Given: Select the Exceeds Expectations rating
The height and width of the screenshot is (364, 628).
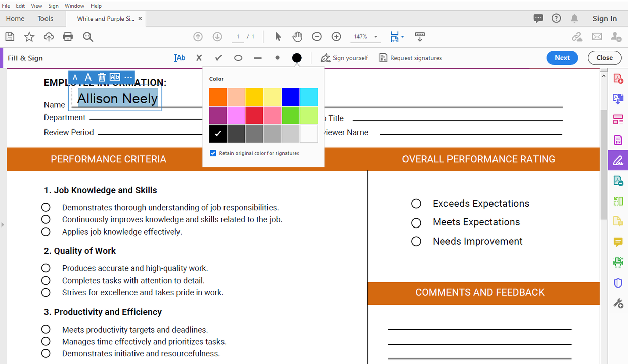Looking at the screenshot, I should pyautogui.click(x=416, y=204).
